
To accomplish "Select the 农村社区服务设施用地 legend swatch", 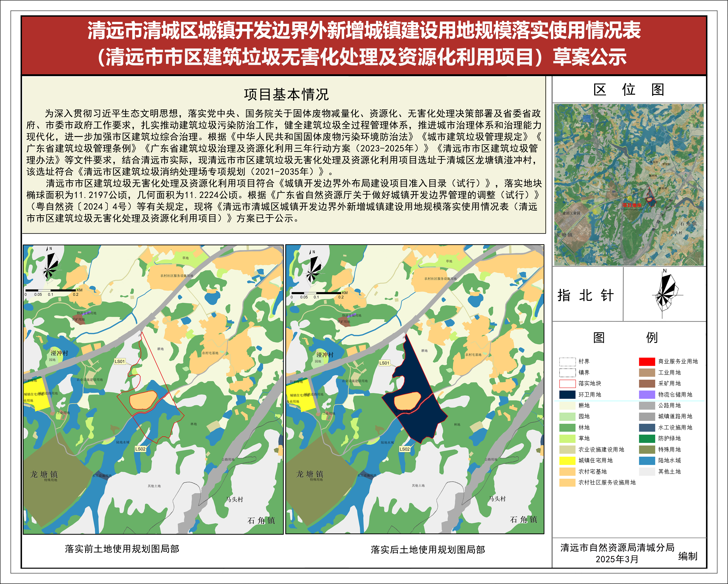I will [x=567, y=483].
